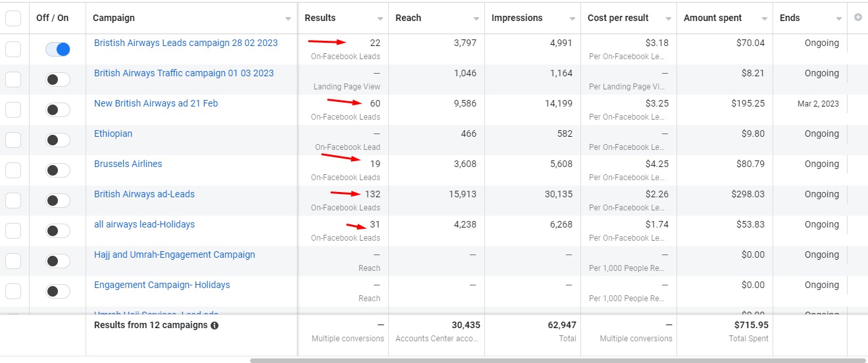This screenshot has width=868, height=363.
Task: Tick the select-all checkbox in the header
Action: coord(13,18)
